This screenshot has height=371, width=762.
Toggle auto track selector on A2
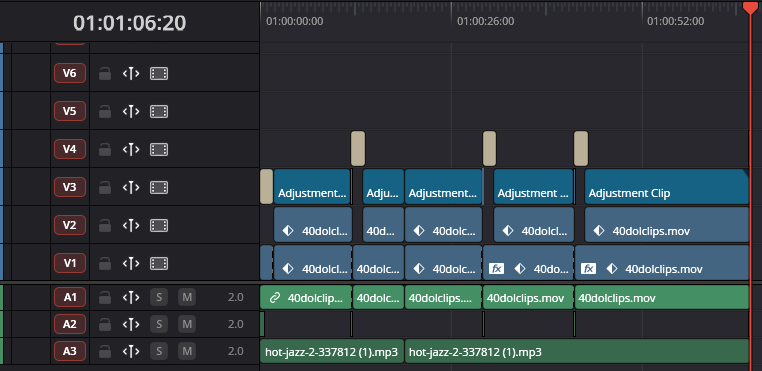tap(131, 324)
